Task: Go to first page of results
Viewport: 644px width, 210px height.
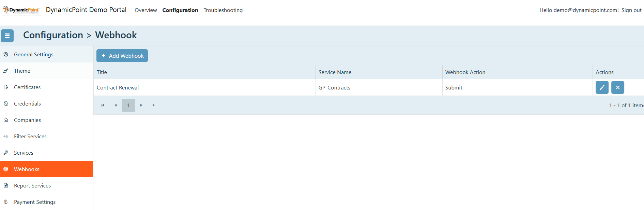Action: (103, 105)
